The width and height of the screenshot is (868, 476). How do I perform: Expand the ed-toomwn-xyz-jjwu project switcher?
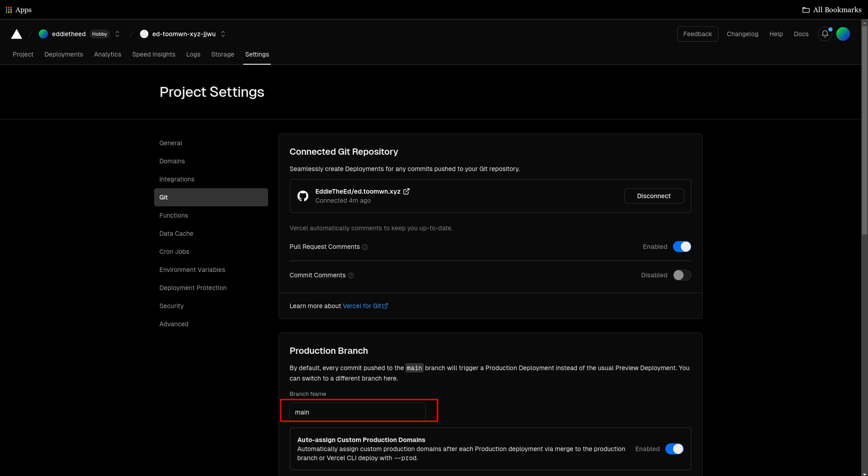coord(223,34)
